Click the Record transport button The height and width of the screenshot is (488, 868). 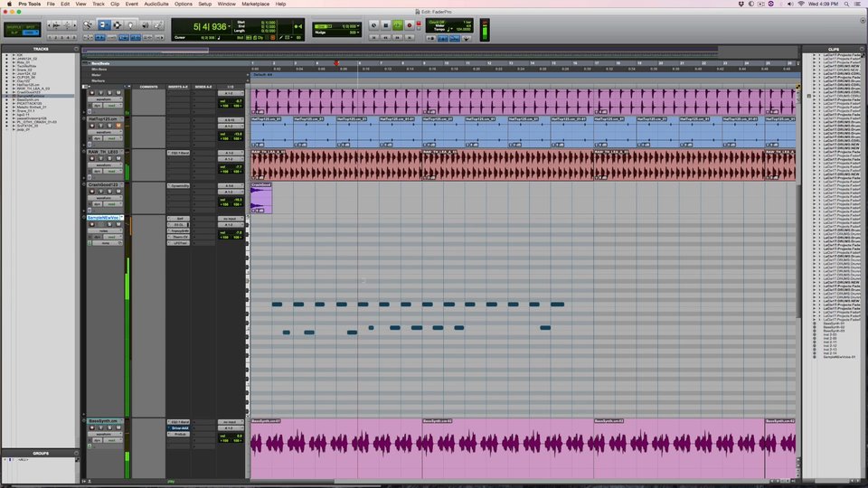click(410, 25)
